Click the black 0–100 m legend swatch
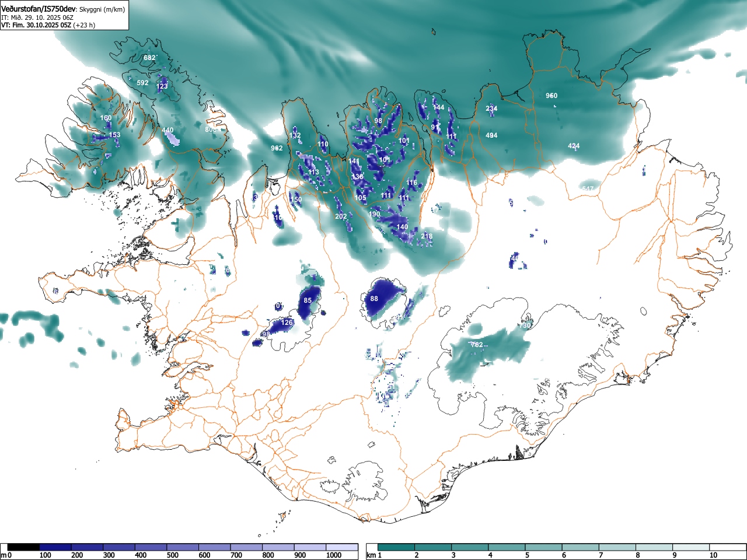The width and height of the screenshot is (747, 560). click(24, 547)
